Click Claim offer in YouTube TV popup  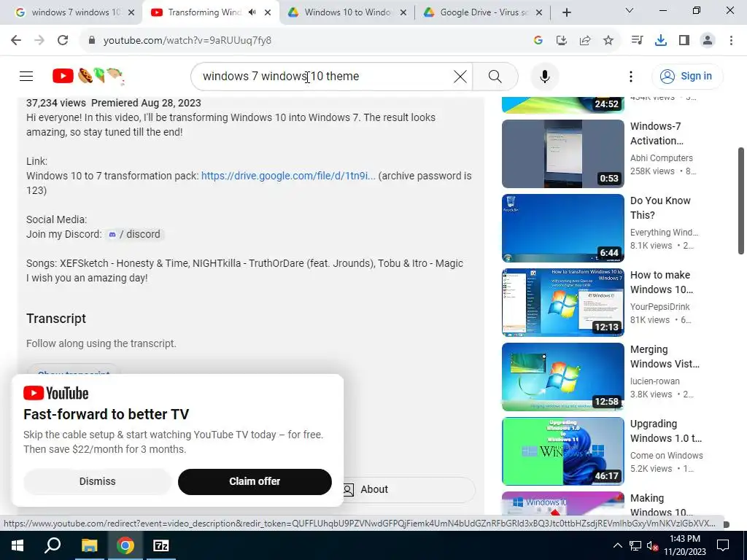pyautogui.click(x=255, y=481)
